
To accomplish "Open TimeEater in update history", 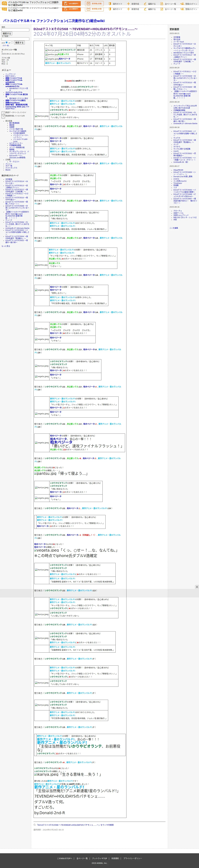I will coord(178,183).
